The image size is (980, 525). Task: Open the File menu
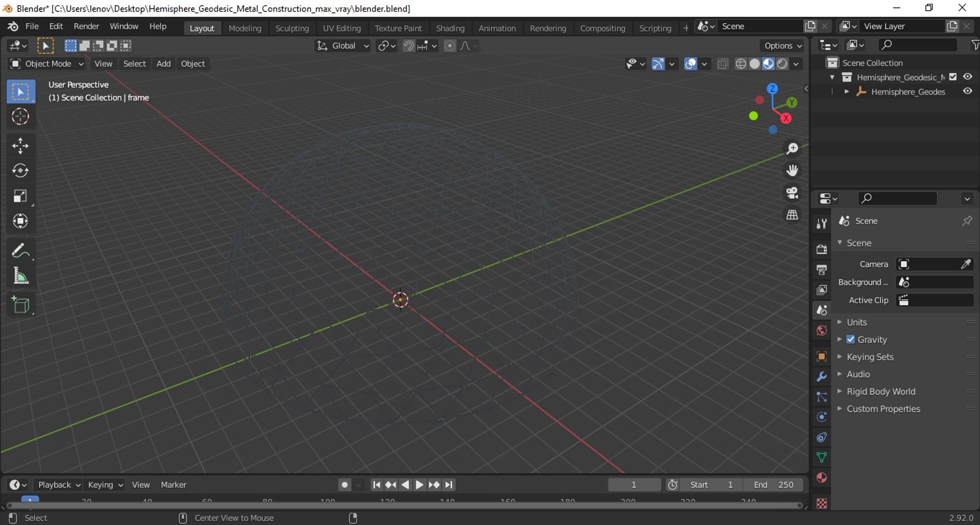click(x=32, y=27)
